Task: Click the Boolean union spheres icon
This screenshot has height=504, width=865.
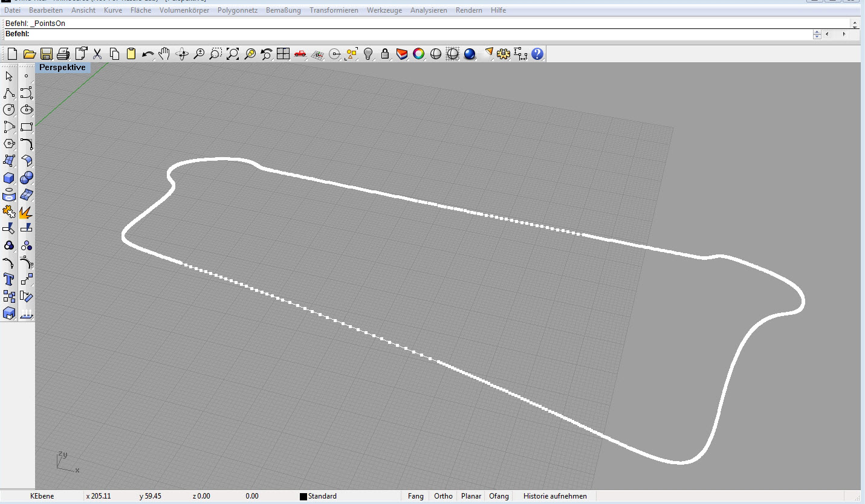Action: tap(27, 178)
